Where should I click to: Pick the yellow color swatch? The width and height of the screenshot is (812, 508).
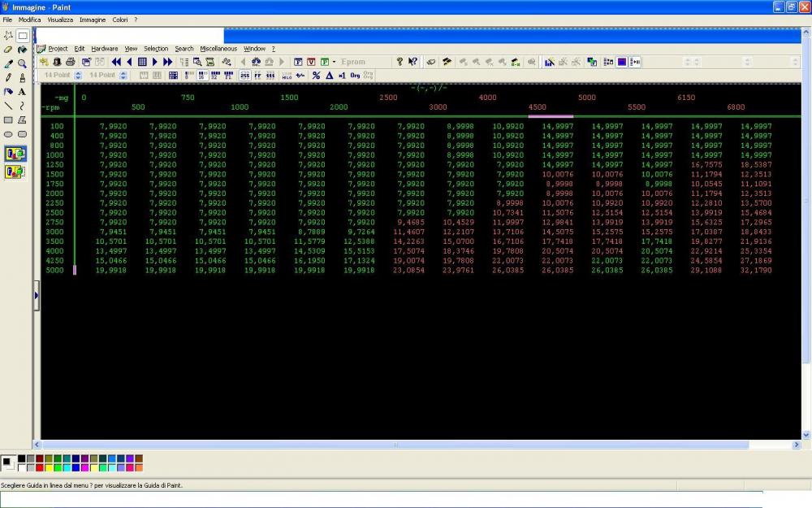[49, 467]
